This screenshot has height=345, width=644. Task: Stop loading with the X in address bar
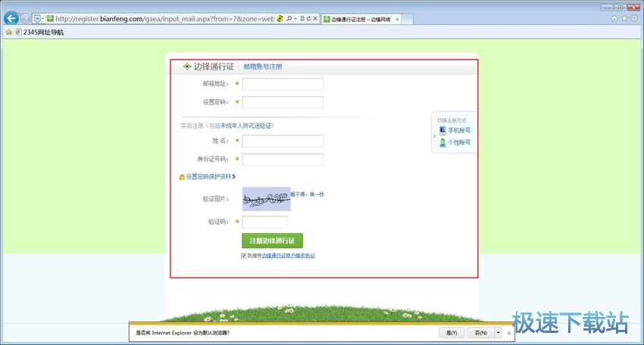click(315, 18)
